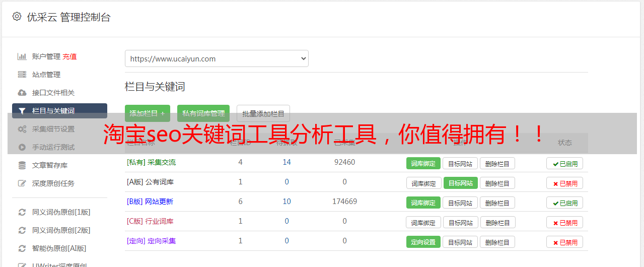Open 私有词库管理
Image resolution: width=644 pixels, height=267 pixels.
(x=203, y=113)
